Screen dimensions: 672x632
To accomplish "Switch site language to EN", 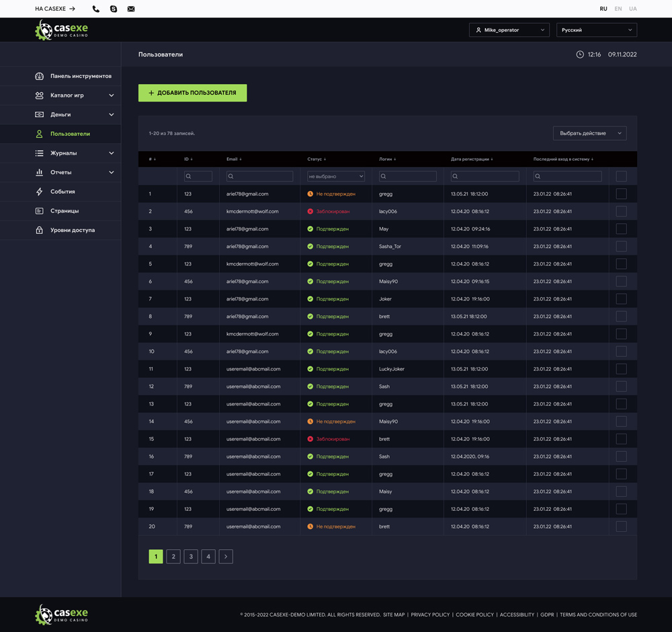I will point(618,9).
